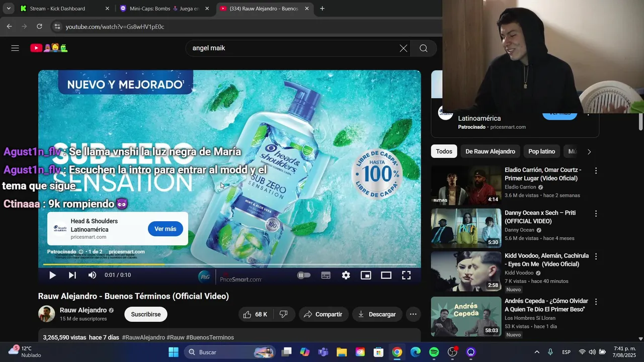
Task: Open options for the Kidd Voodoo video
Action: click(596, 256)
